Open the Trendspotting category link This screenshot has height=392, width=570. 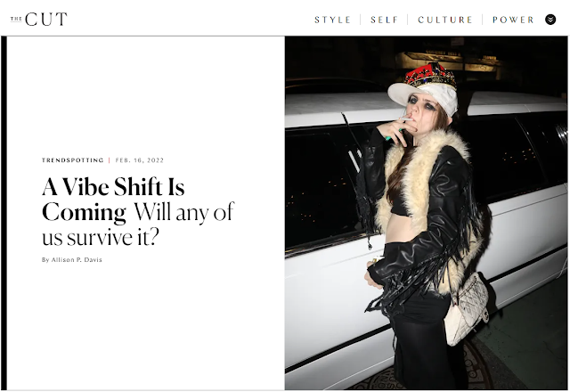(73, 160)
